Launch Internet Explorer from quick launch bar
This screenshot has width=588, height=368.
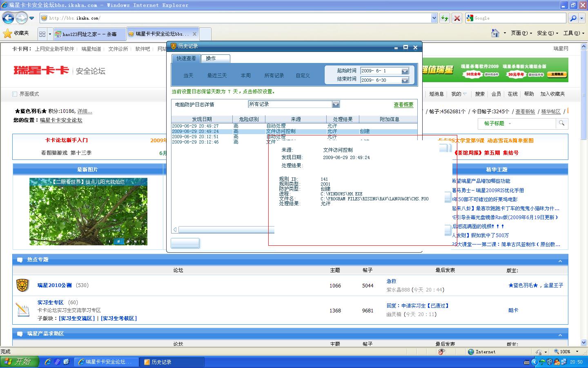coord(48,362)
